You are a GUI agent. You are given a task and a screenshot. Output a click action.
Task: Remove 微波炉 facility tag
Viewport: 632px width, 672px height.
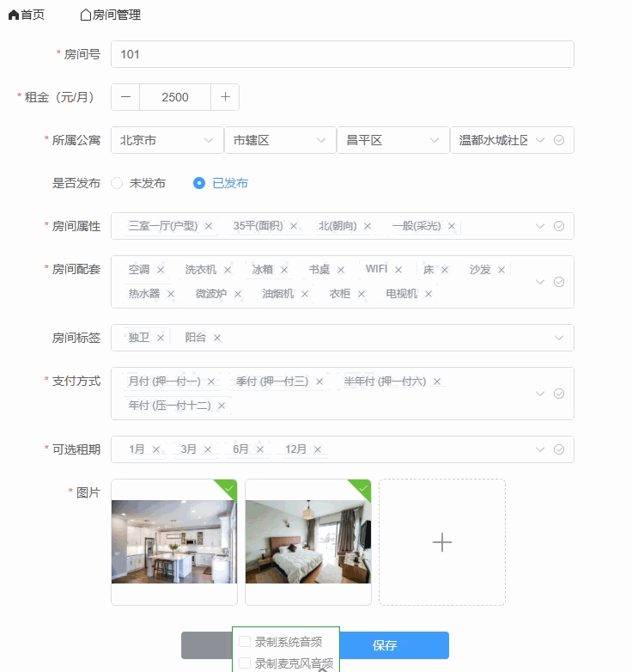(x=238, y=294)
